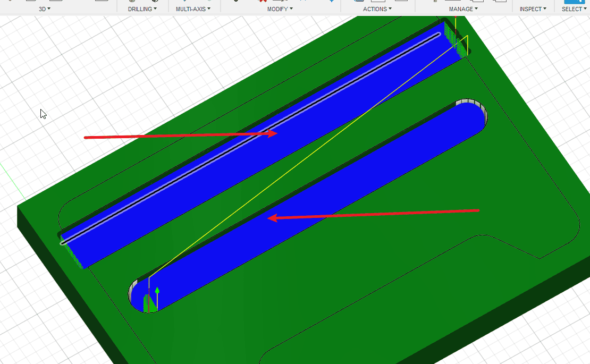
Task: Open the INSPECT dropdown
Action: click(x=533, y=9)
